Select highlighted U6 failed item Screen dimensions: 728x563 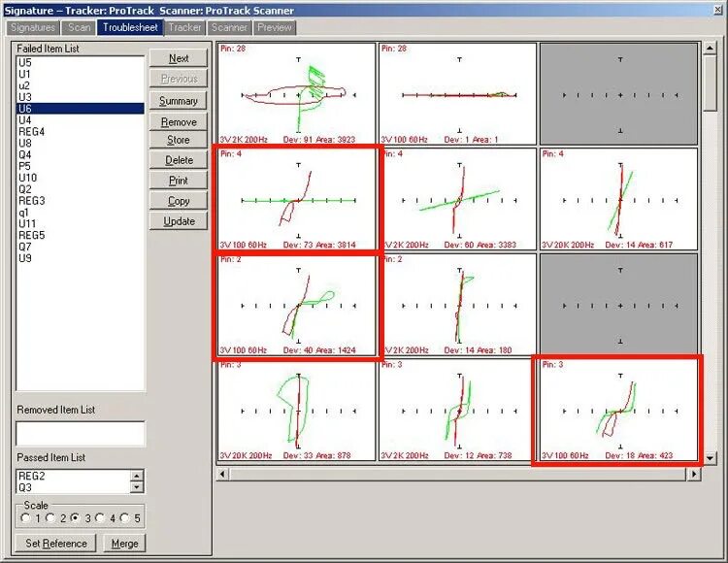point(81,109)
